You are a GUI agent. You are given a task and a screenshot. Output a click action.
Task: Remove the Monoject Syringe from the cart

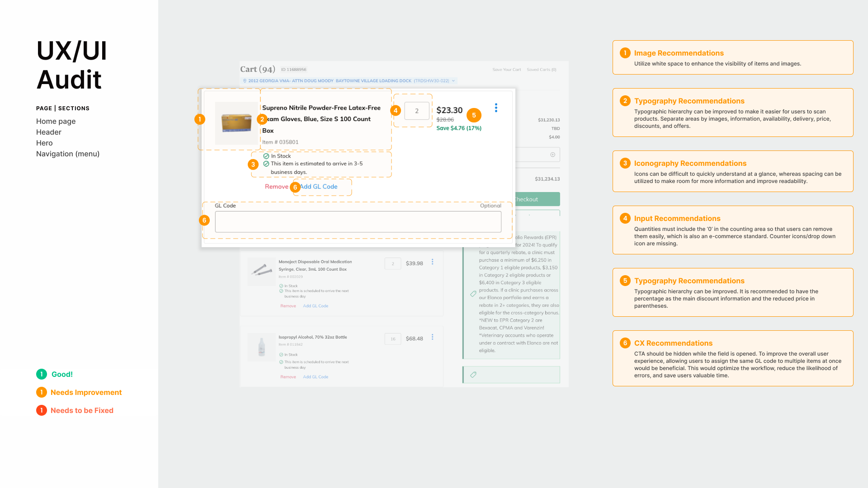click(288, 306)
